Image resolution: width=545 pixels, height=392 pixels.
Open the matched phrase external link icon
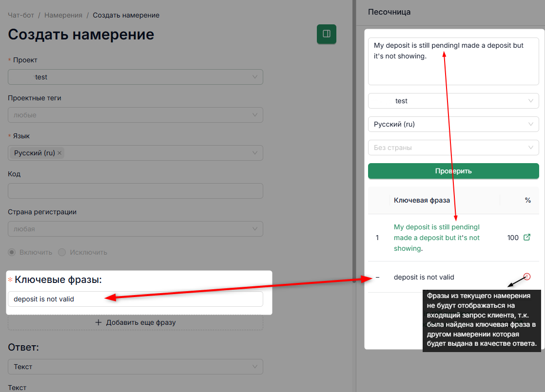(x=527, y=238)
